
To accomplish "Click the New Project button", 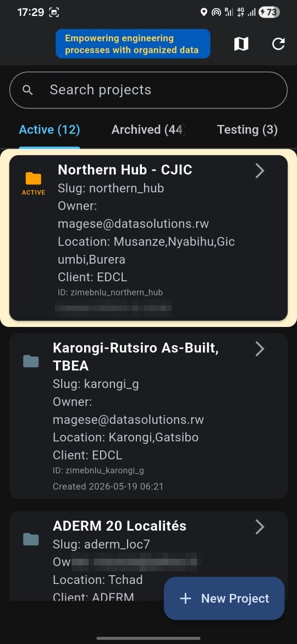I will pos(224,598).
